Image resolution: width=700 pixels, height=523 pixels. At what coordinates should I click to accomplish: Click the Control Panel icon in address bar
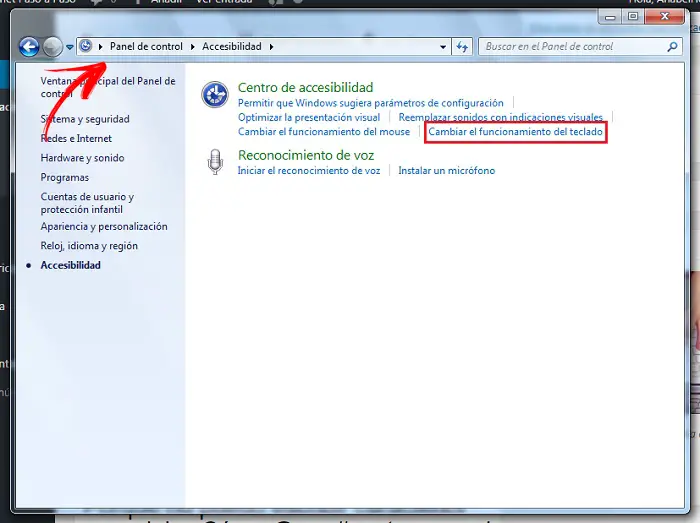[86, 46]
